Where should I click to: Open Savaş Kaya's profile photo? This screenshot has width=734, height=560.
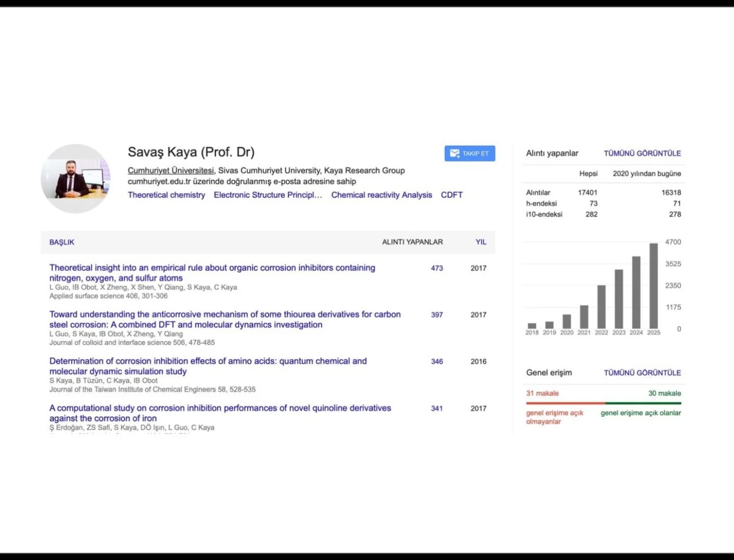click(75, 179)
